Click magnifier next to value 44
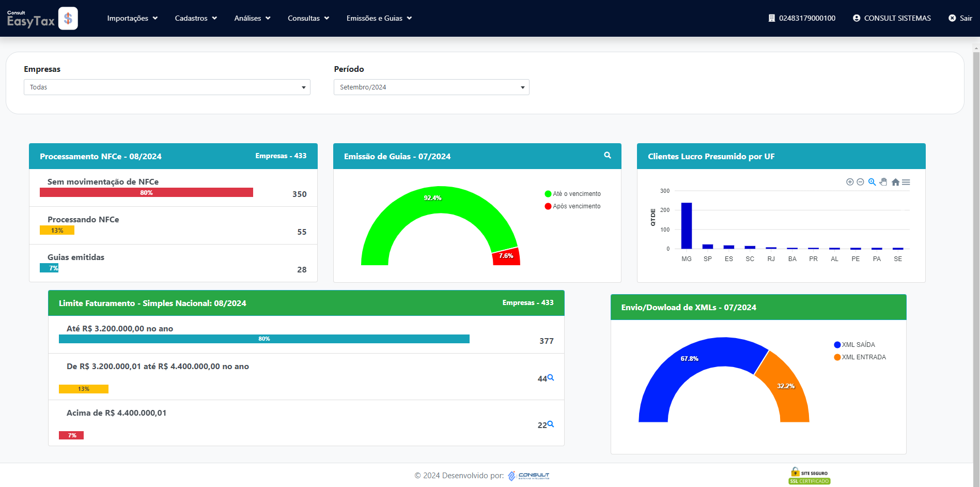Image resolution: width=980 pixels, height=487 pixels. point(551,377)
